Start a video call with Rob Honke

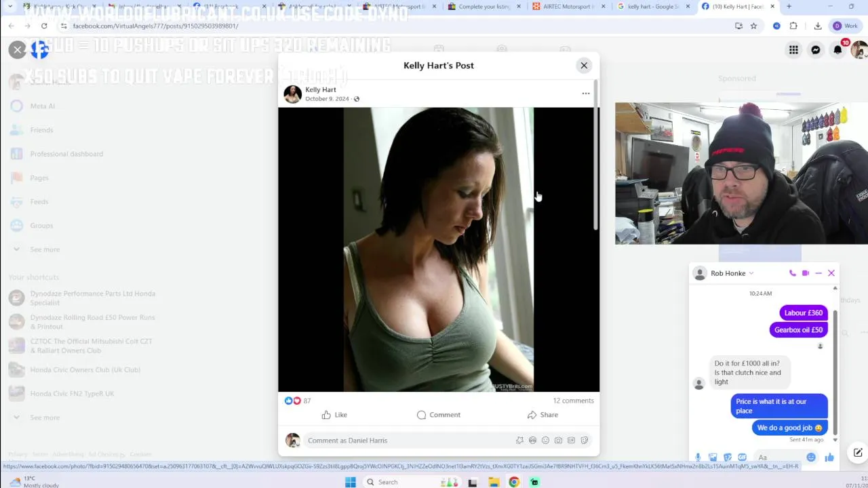point(805,273)
